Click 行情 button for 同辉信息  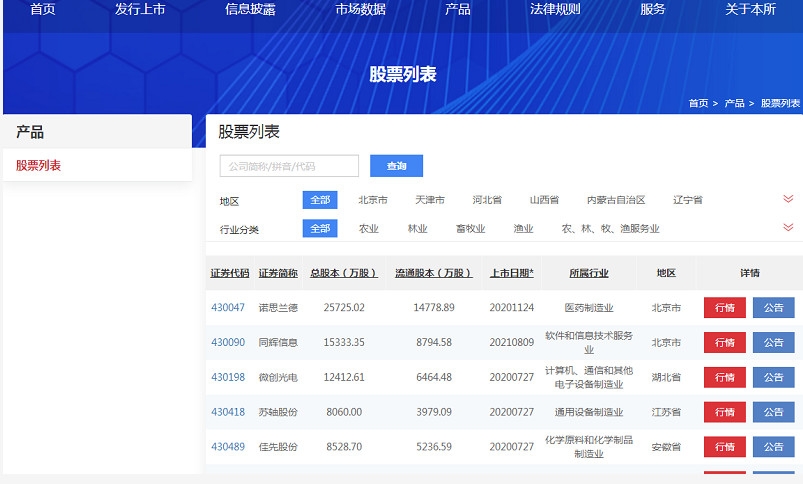[725, 343]
